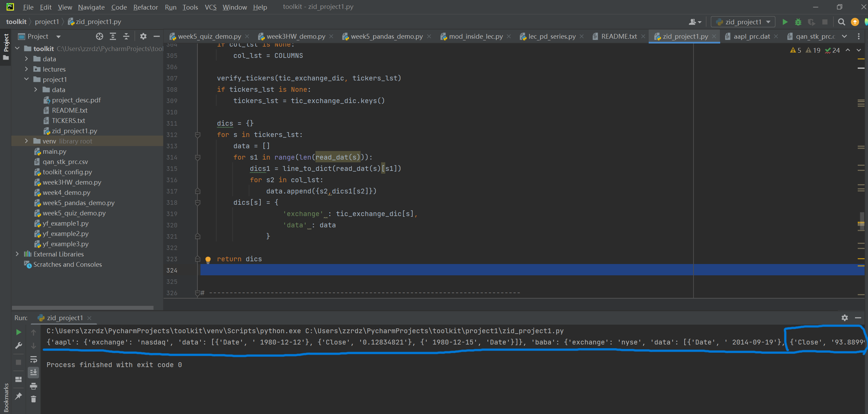Open the inspections warnings summary widget
The width and height of the screenshot is (868, 414).
pos(815,50)
